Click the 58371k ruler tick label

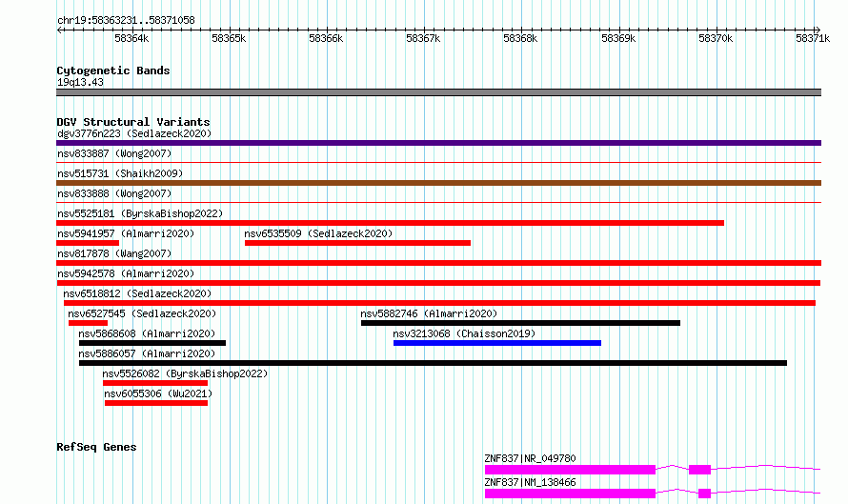(813, 38)
